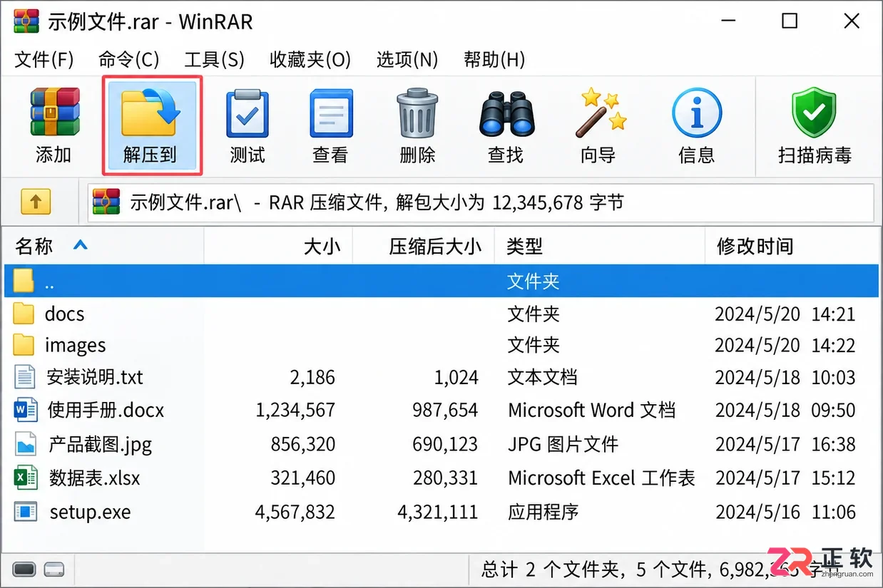Maximize the WinRAR window
Screen dimensions: 883x588
pyautogui.click(x=789, y=21)
